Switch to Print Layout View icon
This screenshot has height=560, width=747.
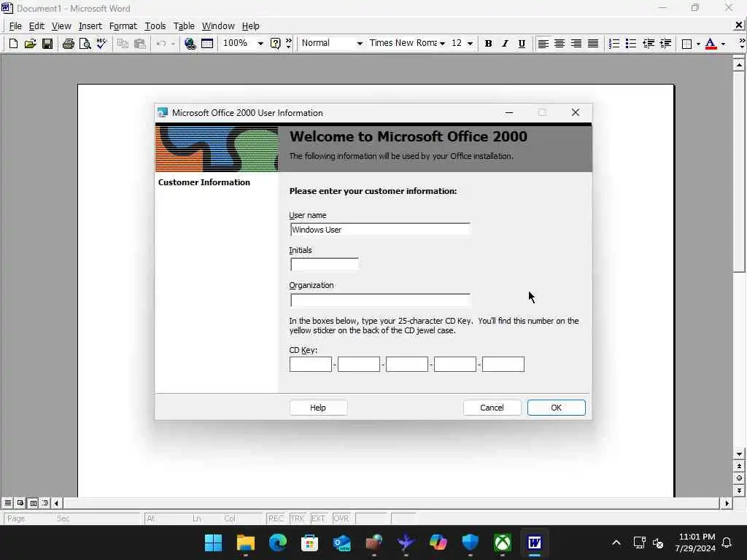point(33,503)
